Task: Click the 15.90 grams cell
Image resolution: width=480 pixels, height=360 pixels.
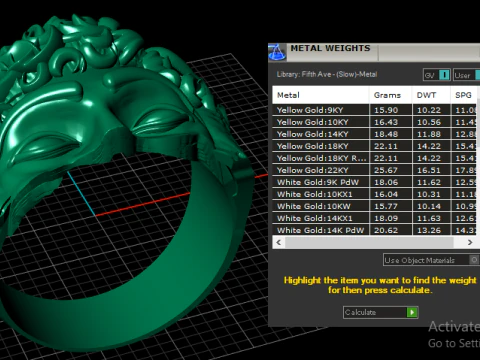Action: coord(391,110)
